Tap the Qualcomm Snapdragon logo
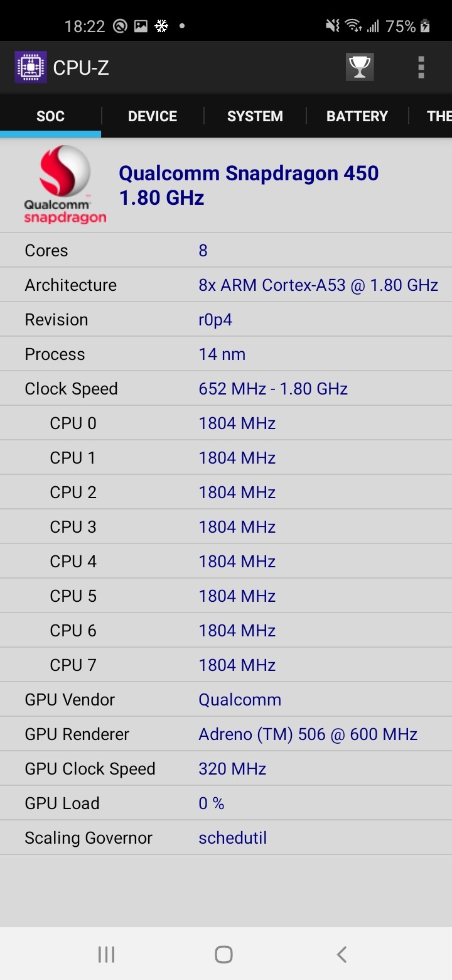 [65, 185]
